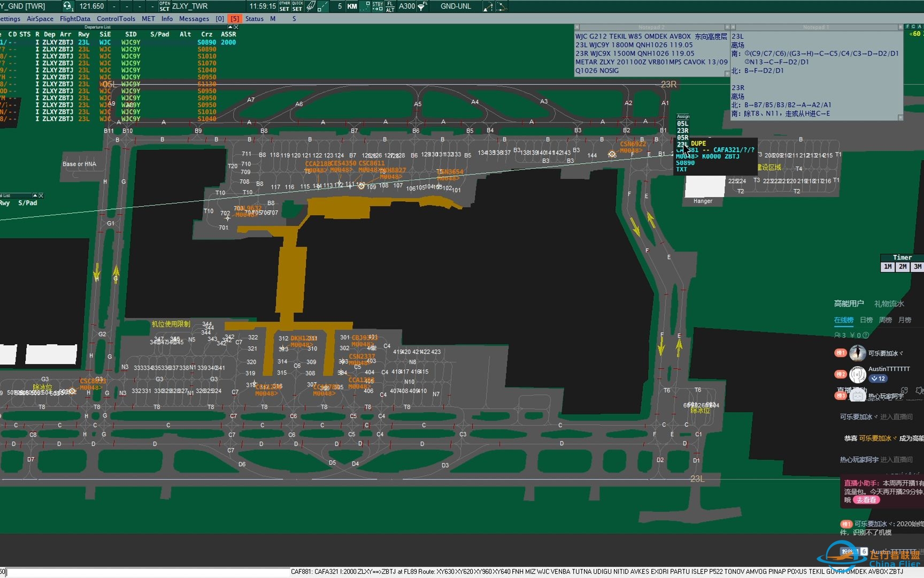Viewport: 924px width, 578px height.
Task: Click the SID column header in Departure List
Action: tap(131, 34)
